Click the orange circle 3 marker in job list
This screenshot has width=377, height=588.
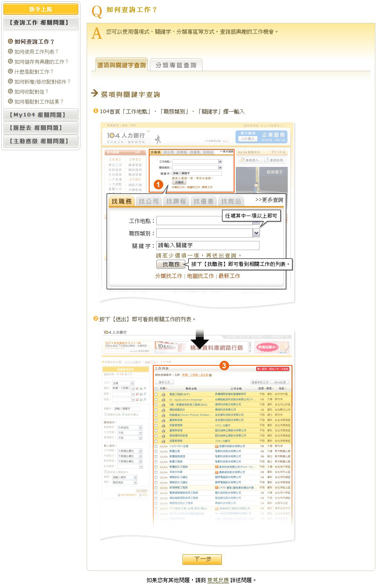point(224,365)
